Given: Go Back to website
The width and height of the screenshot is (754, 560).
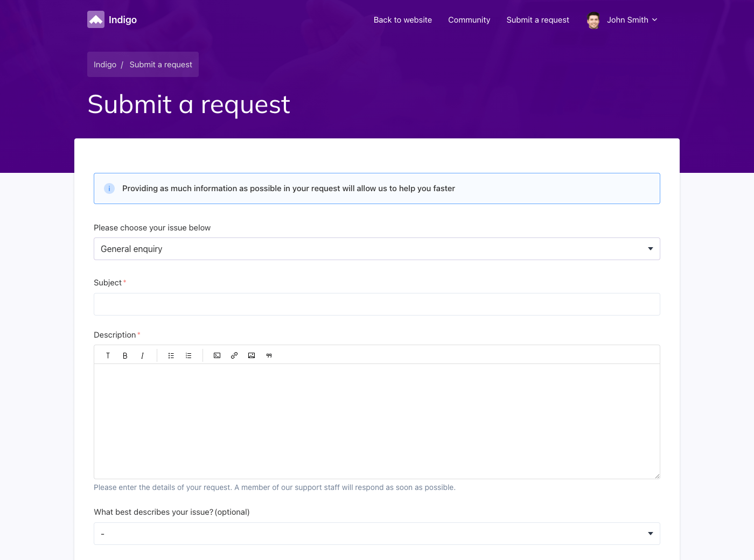Looking at the screenshot, I should [403, 20].
